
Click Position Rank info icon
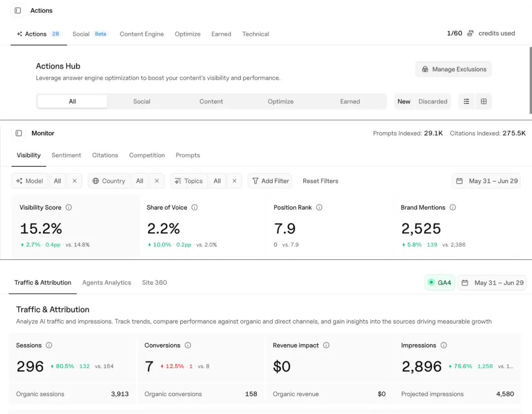coord(319,208)
